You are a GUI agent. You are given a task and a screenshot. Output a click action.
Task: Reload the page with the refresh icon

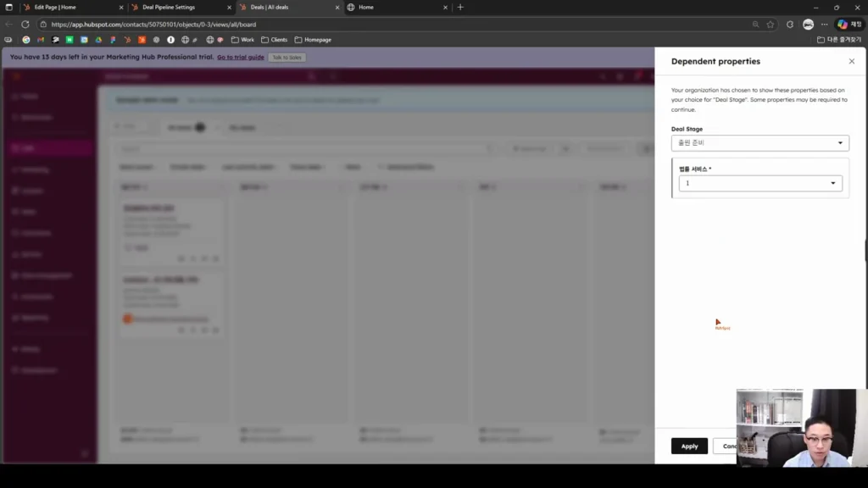[25, 25]
